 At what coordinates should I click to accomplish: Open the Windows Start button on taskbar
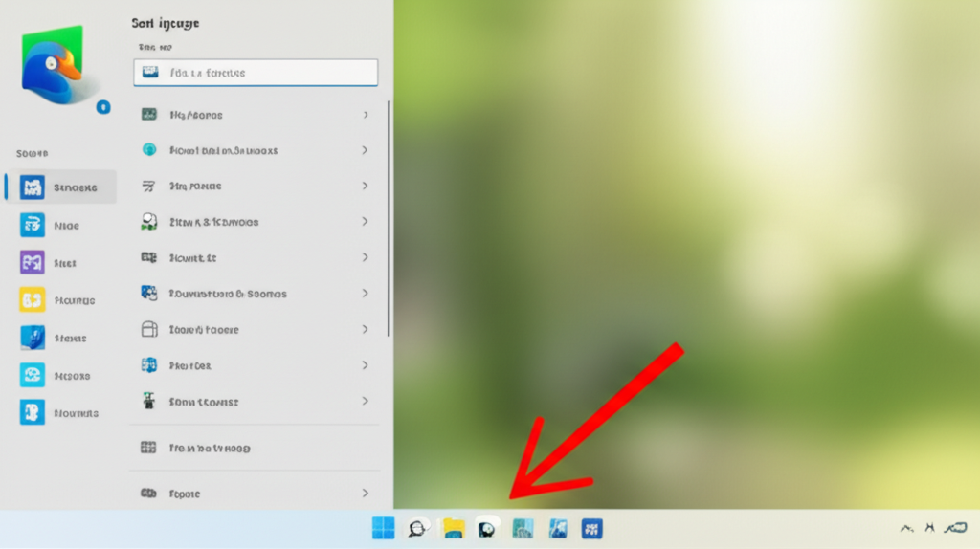[x=383, y=528]
